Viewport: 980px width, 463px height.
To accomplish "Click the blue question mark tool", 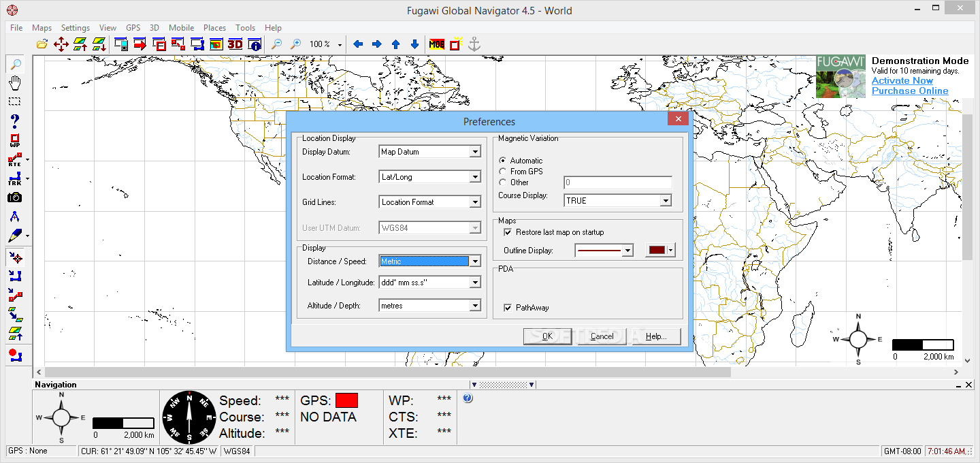I will [x=14, y=121].
